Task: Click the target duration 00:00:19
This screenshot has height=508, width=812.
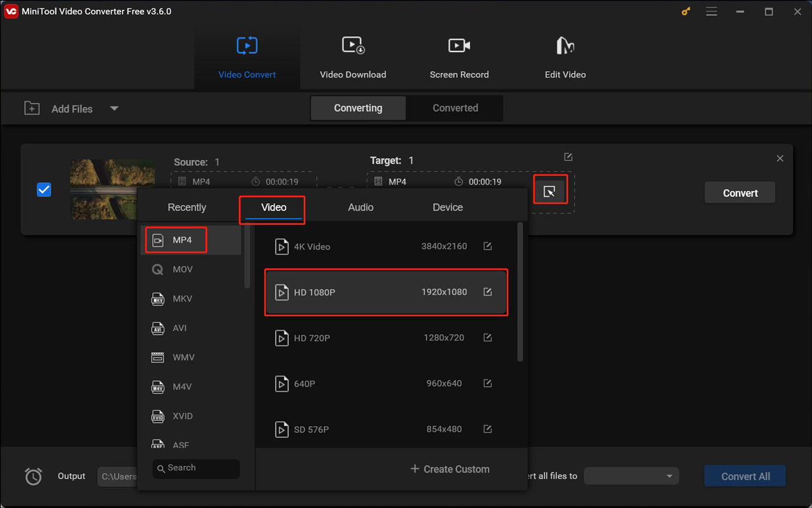Action: (485, 182)
